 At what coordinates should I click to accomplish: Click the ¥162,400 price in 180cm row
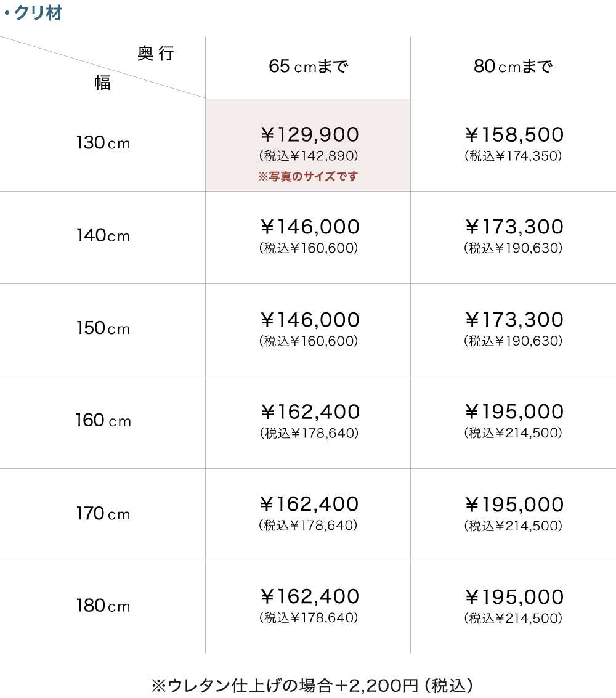pos(308,598)
